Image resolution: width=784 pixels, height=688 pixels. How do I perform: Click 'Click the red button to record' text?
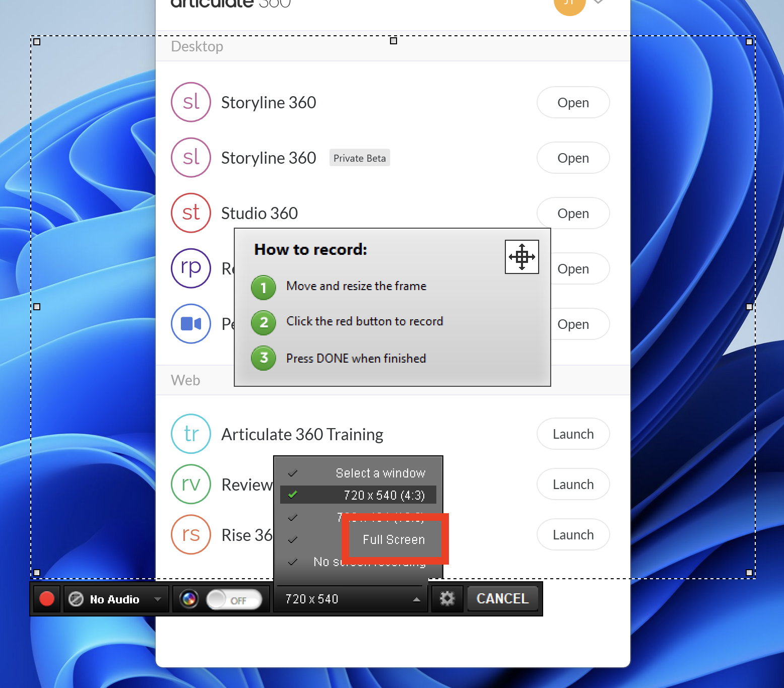(365, 321)
